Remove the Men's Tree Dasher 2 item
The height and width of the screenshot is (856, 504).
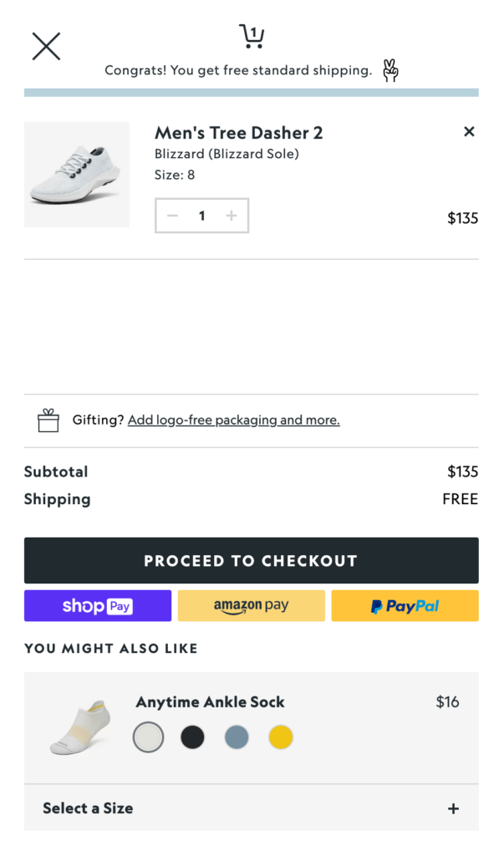click(469, 131)
